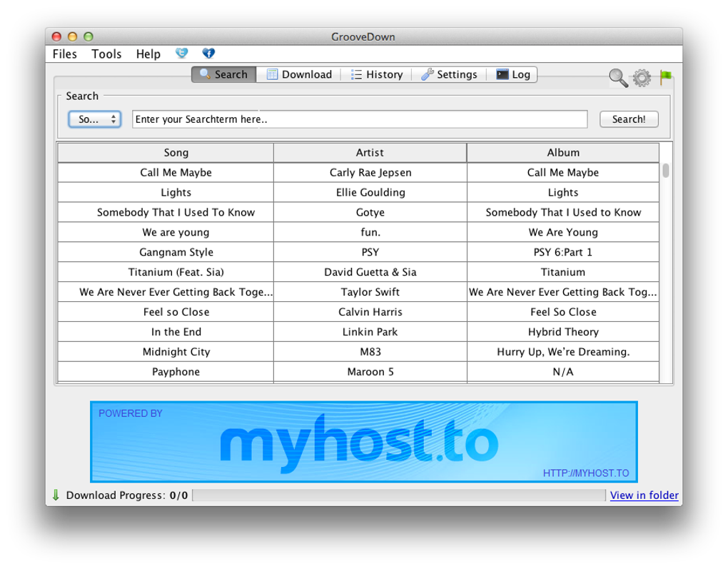The image size is (728, 569).
Task: Click artist Carly Rae Jepsen
Action: [x=370, y=172]
